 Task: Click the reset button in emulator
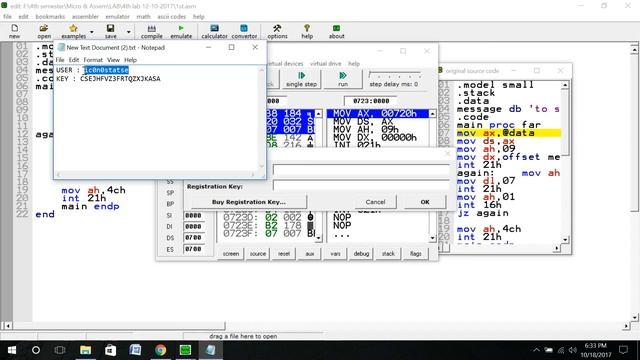point(284,253)
